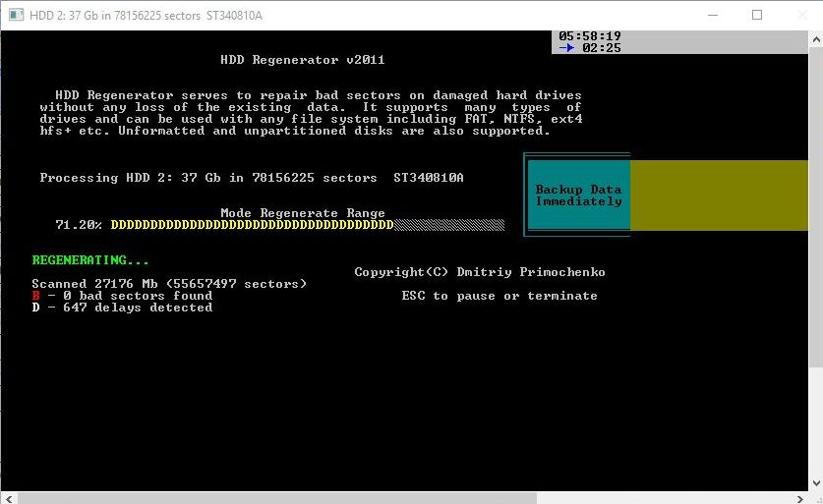This screenshot has width=823, height=504.
Task: Click the remaining time '02:25'
Action: (x=602, y=48)
